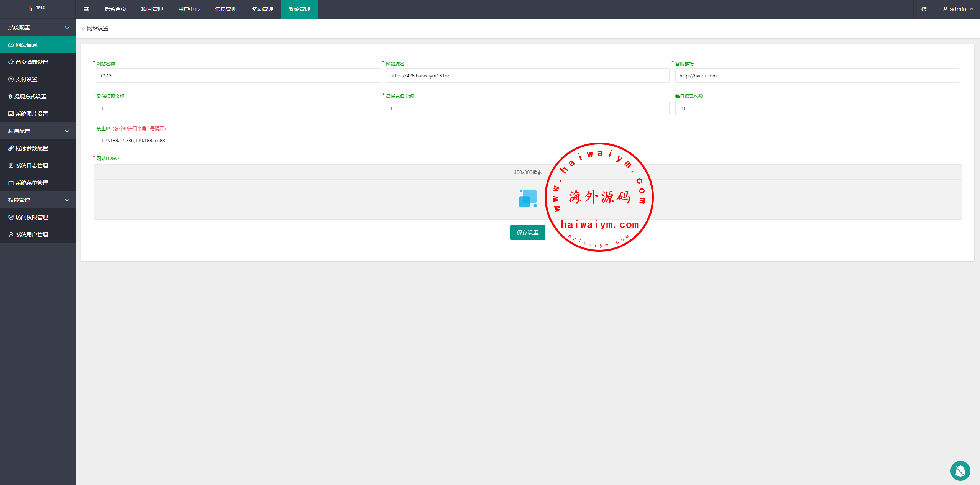Open 首页弹窗设置 sidebar item
Screen dimensions: 980x485
(x=31, y=62)
